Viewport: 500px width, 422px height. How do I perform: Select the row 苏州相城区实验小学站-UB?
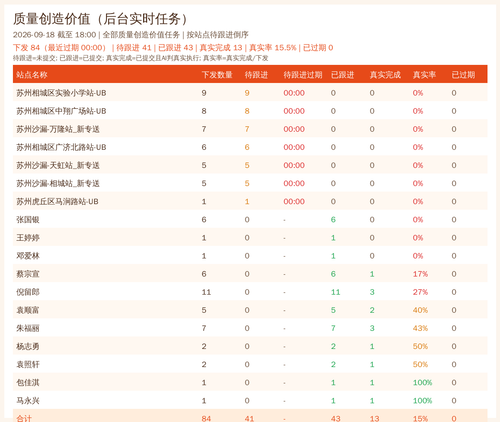(250, 93)
